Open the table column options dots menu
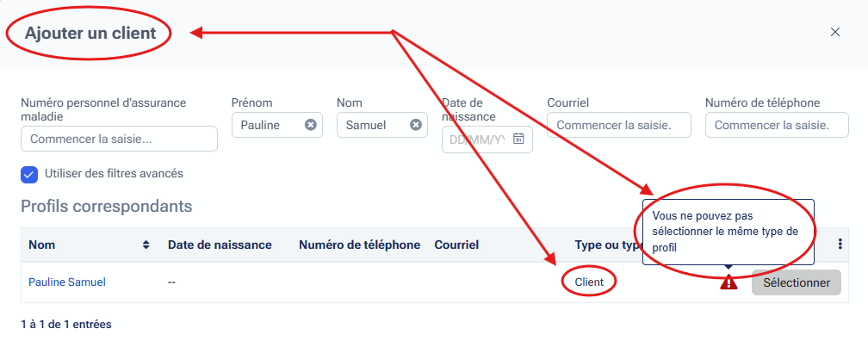 pyautogui.click(x=840, y=245)
